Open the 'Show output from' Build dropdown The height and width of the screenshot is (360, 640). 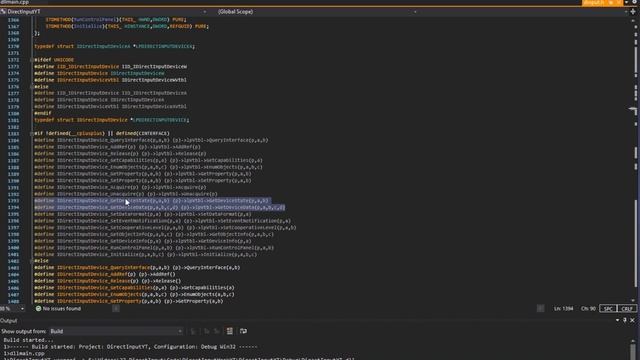tap(116, 331)
